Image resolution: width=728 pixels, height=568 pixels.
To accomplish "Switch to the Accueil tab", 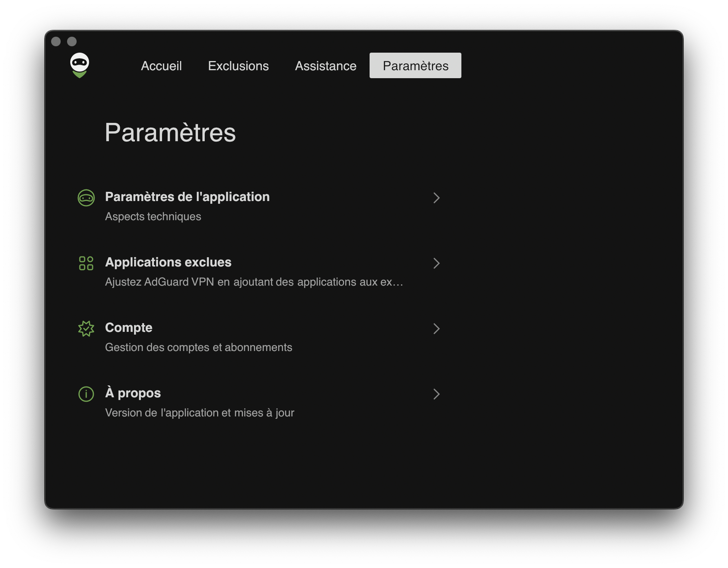I will (x=161, y=66).
